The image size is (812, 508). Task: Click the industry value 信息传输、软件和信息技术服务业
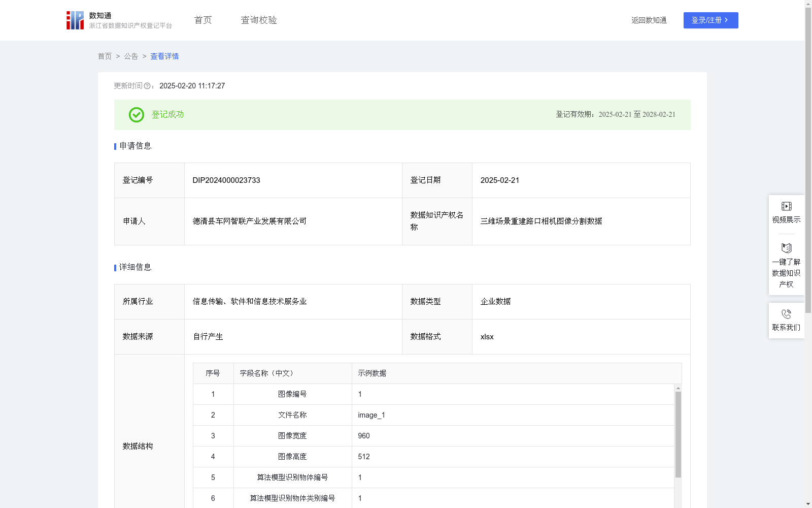(250, 302)
